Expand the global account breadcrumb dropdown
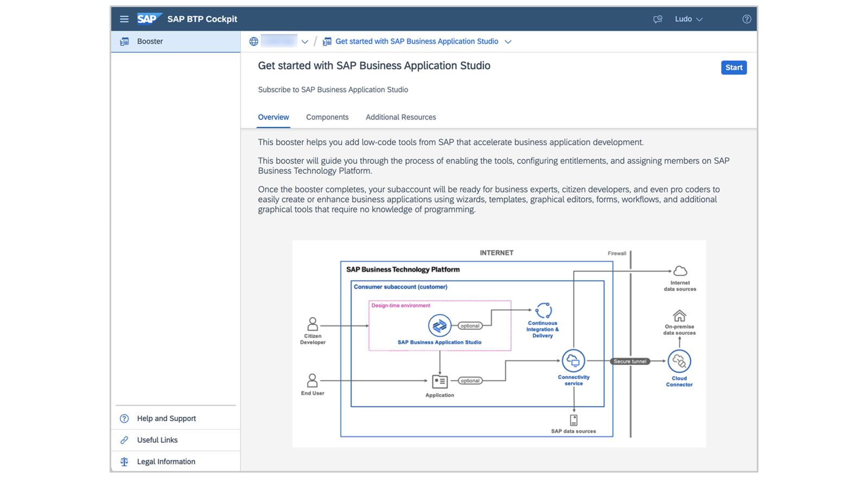The image size is (868, 478). pyautogui.click(x=305, y=42)
